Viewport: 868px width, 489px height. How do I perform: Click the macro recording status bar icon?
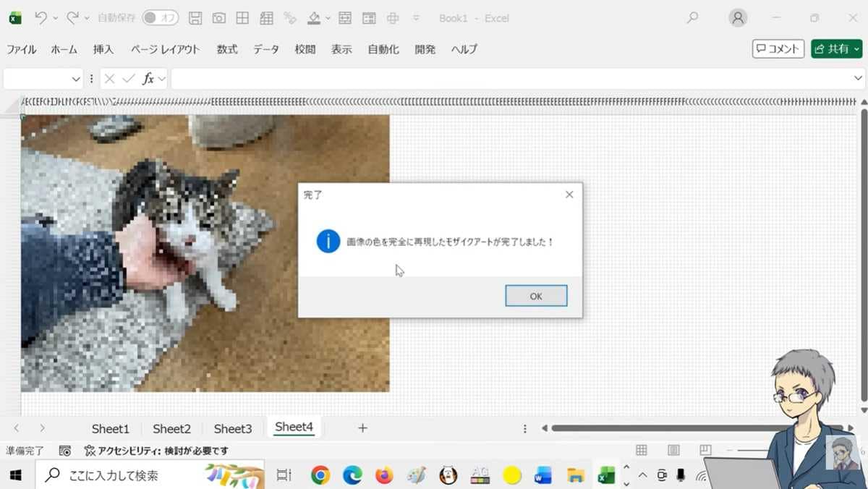pyautogui.click(x=65, y=451)
